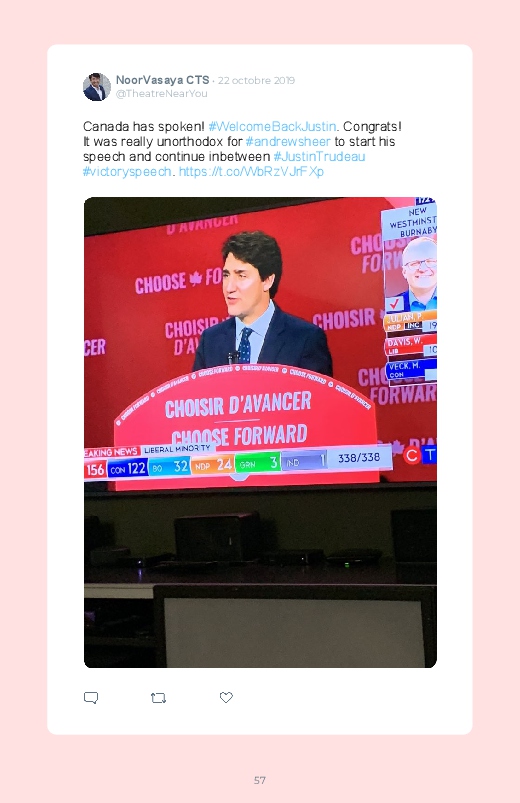Image resolution: width=520 pixels, height=803 pixels.
Task: Click the 338/338 results counter
Action: pyautogui.click(x=359, y=458)
